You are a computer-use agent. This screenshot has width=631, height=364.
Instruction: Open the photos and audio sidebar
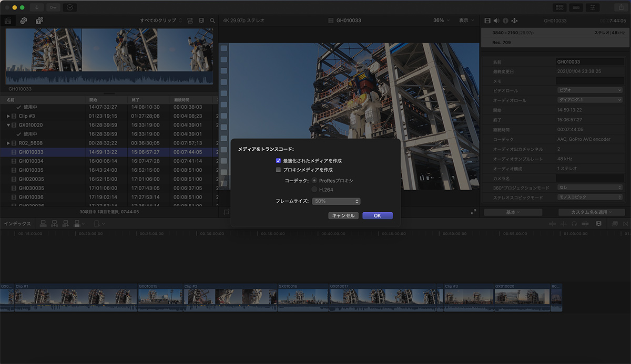[x=24, y=20]
